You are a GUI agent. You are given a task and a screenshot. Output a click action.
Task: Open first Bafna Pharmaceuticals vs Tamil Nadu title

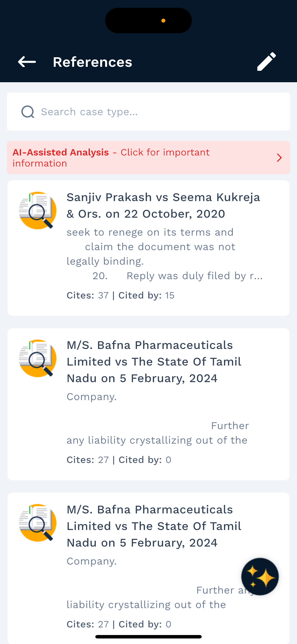[154, 361]
